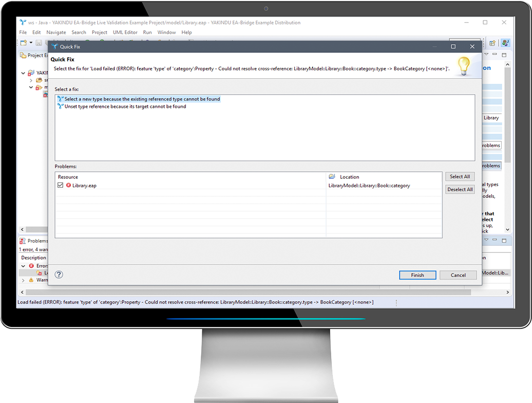The image size is (532, 403).
Task: Collapse the model folder node
Action: (31, 87)
